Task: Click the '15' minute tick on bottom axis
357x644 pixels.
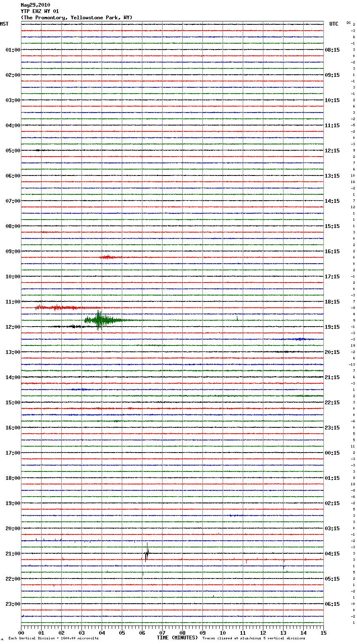Action: (x=323, y=633)
